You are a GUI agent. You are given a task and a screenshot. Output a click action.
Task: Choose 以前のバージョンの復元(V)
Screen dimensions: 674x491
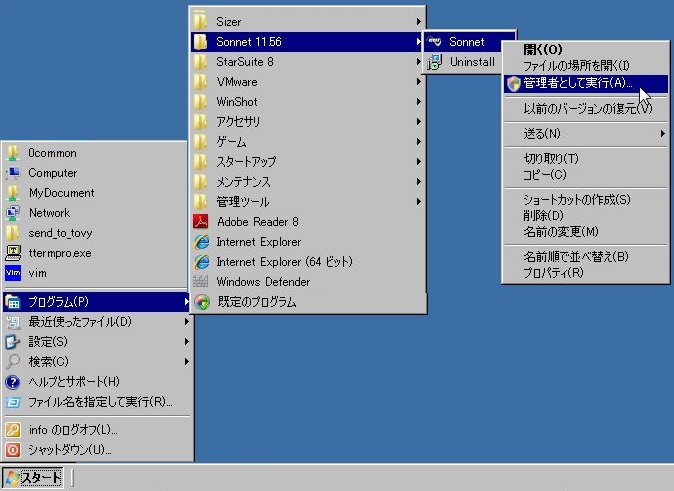tap(585, 108)
